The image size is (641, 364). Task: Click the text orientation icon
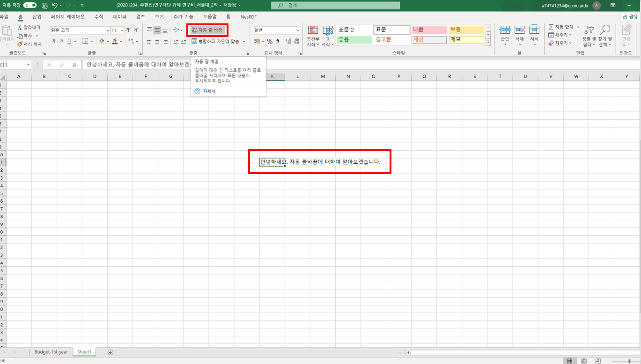click(176, 30)
